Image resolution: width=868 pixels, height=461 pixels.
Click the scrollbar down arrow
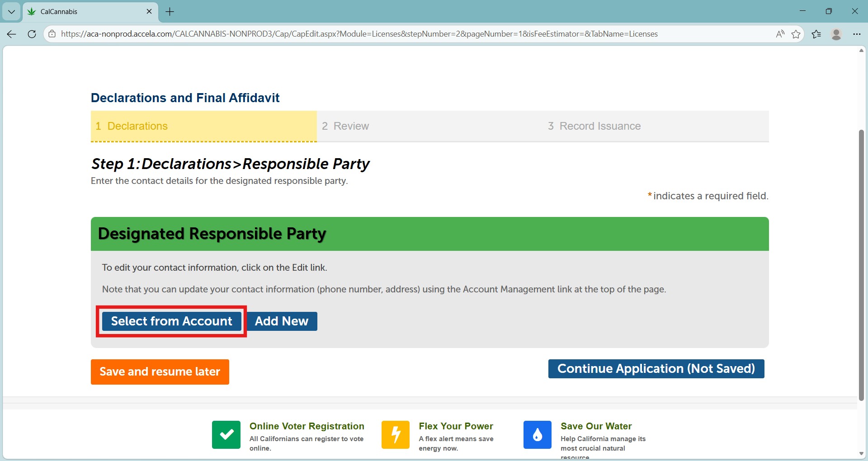tap(861, 453)
